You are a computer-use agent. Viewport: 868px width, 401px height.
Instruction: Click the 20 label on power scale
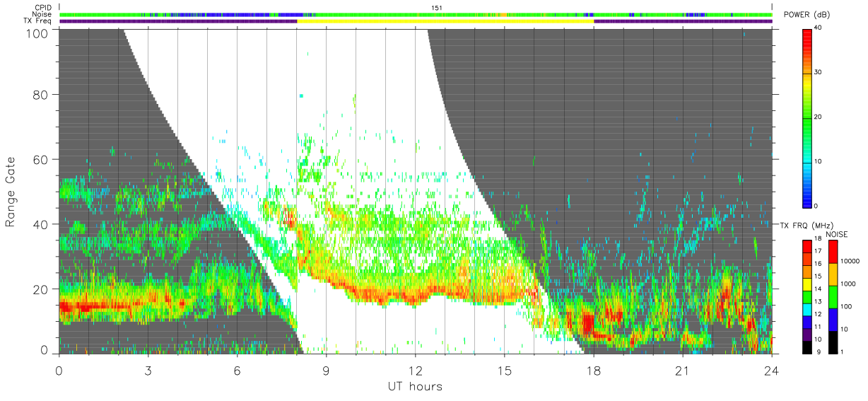click(x=819, y=117)
